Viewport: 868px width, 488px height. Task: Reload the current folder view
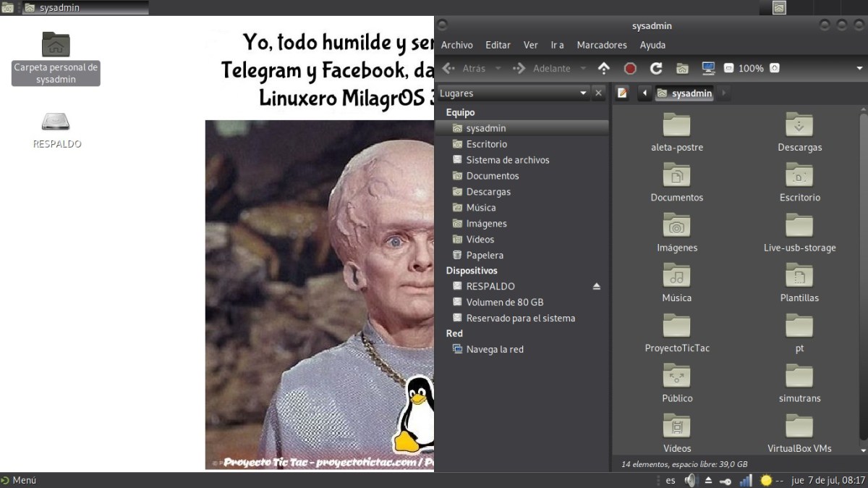click(x=656, y=68)
